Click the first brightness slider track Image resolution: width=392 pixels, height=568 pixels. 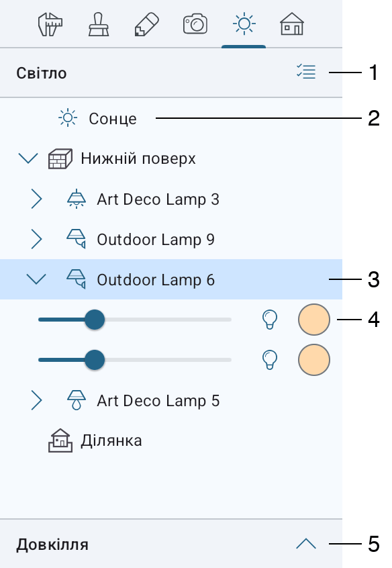point(135,320)
